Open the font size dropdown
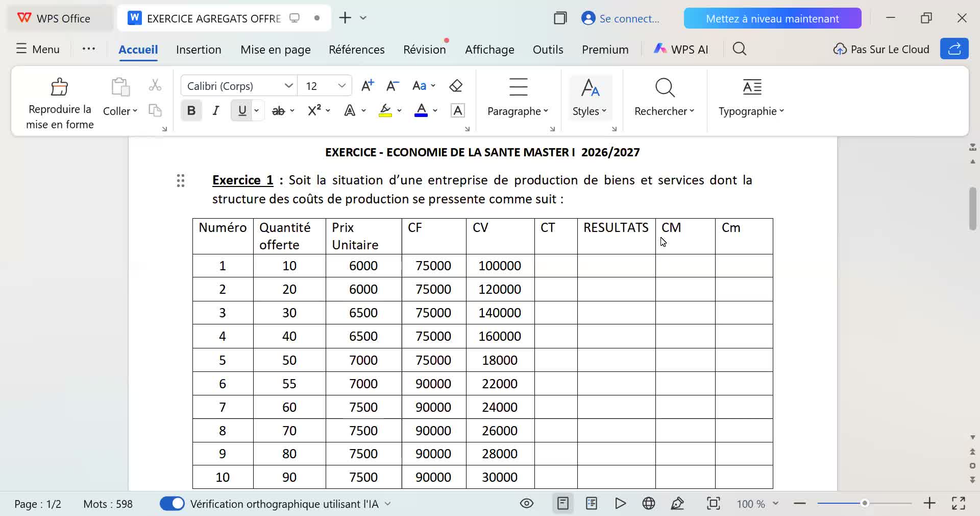The image size is (980, 516). [x=341, y=86]
